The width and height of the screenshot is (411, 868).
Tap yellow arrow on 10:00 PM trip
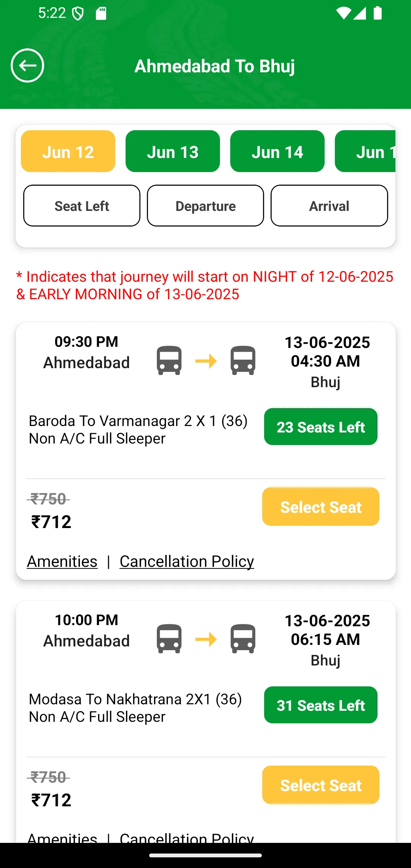(x=206, y=639)
